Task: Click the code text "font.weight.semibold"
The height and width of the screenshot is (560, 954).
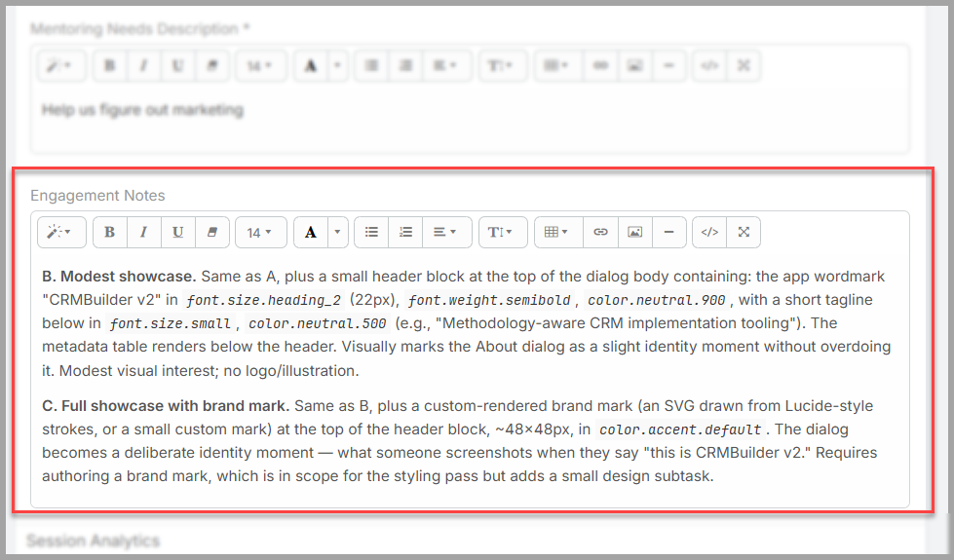Action: coord(489,300)
